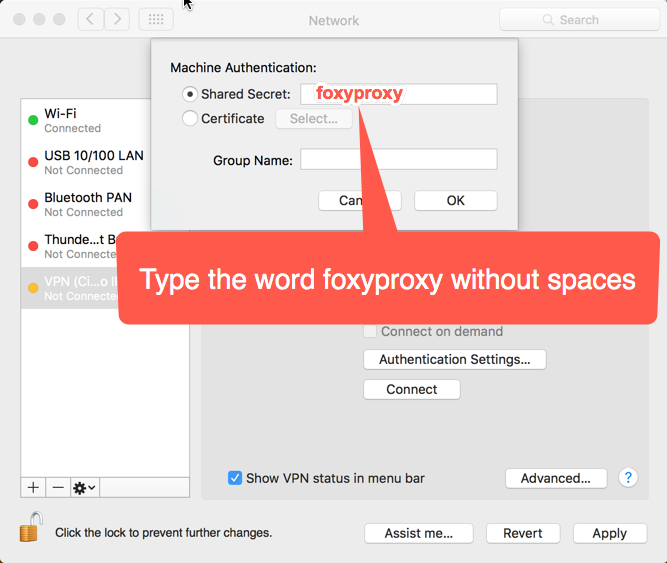Open help with the question mark button
The width and height of the screenshot is (667, 563).
click(x=628, y=478)
